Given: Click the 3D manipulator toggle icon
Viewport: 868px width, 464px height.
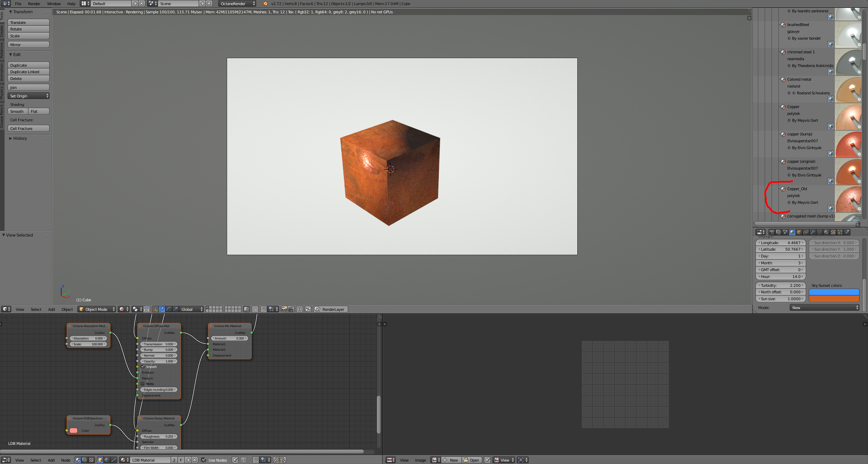Looking at the screenshot, I should [x=155, y=309].
